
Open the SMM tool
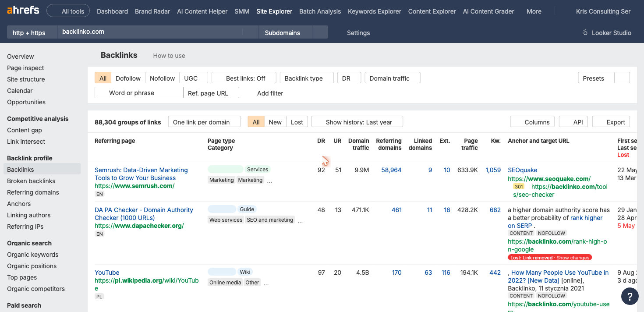tap(242, 11)
